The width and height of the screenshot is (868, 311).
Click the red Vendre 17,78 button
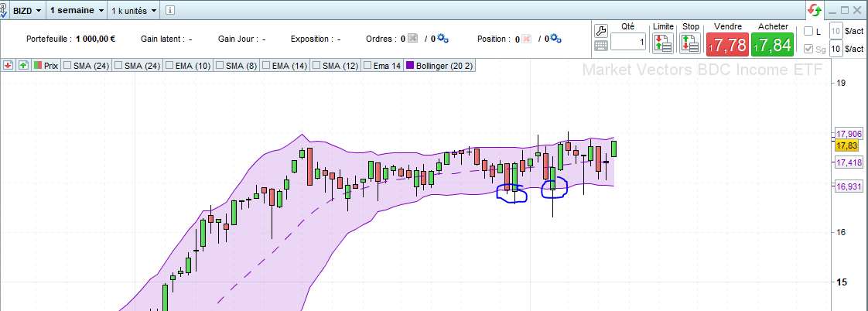[x=727, y=44]
